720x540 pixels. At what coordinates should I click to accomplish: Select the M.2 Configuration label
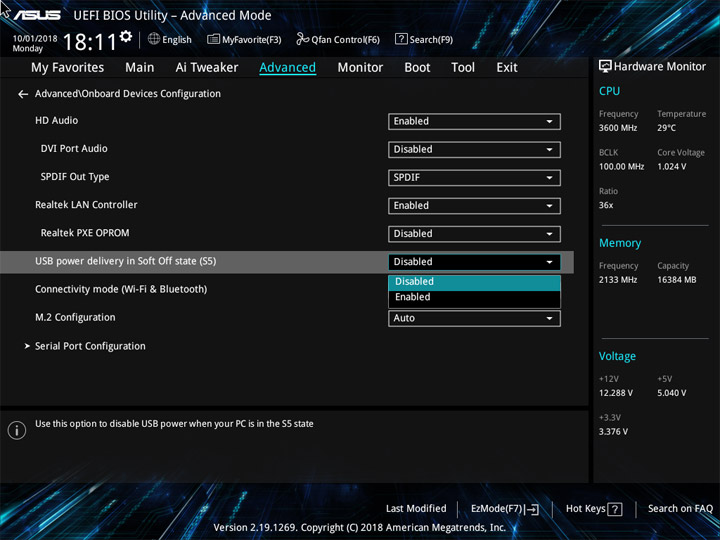coord(75,317)
